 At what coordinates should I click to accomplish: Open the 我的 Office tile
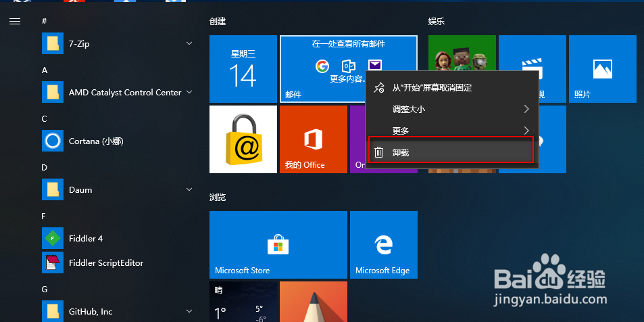[x=314, y=139]
